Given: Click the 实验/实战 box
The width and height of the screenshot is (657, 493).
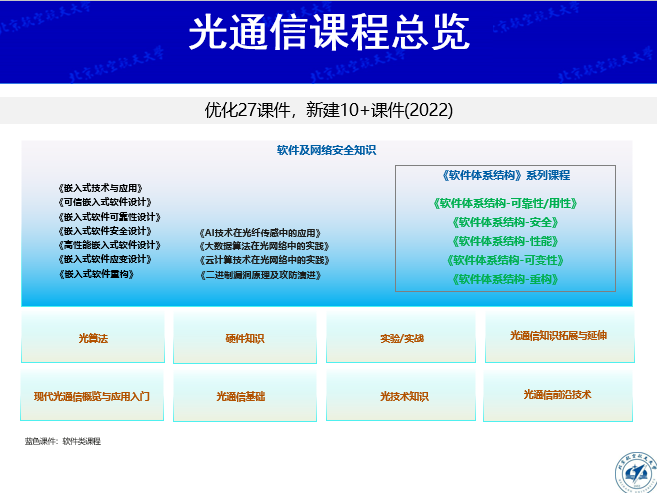Looking at the screenshot, I should (x=401, y=338).
